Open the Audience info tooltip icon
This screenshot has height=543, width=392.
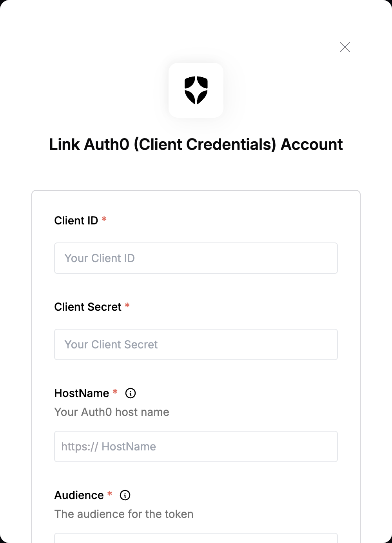tap(125, 495)
